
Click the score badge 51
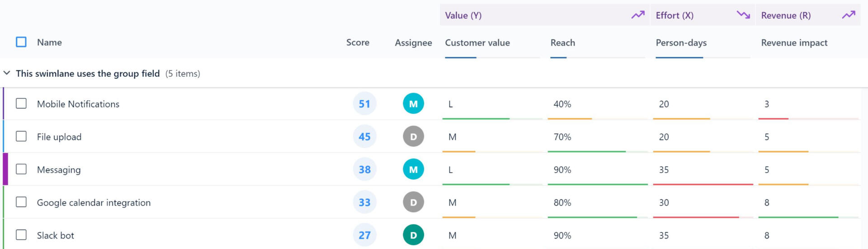click(x=364, y=104)
